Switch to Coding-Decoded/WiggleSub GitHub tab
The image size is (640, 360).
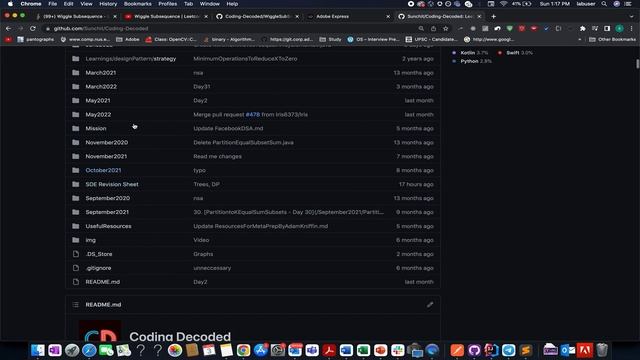(x=257, y=16)
